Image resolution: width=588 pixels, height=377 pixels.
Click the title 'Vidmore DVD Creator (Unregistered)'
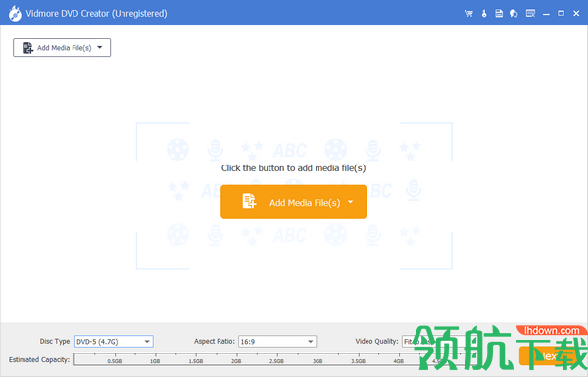[96, 14]
